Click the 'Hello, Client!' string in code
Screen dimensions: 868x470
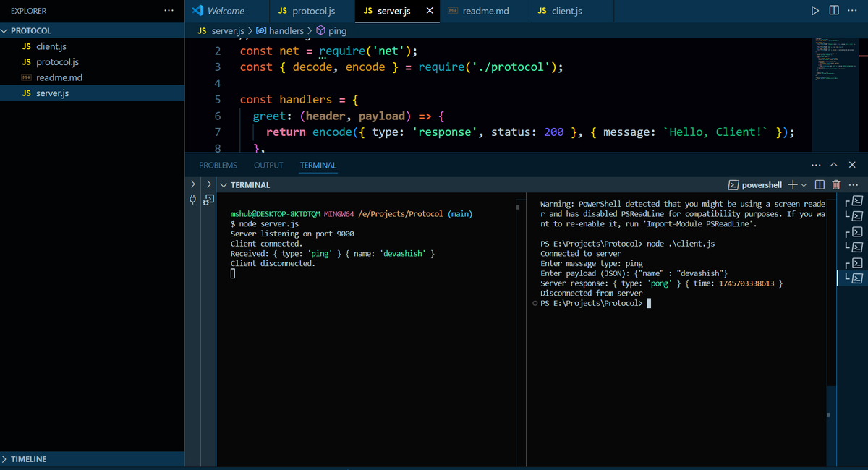(x=715, y=132)
